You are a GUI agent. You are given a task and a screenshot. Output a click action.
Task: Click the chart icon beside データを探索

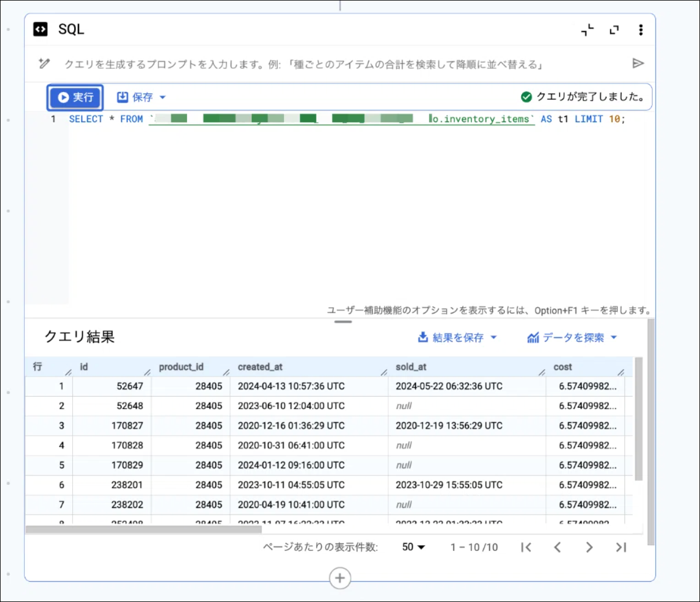[533, 337]
